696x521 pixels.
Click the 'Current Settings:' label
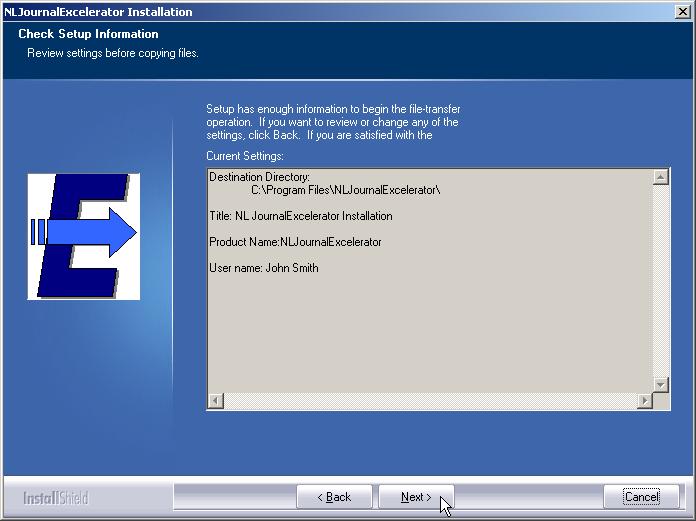click(x=245, y=156)
